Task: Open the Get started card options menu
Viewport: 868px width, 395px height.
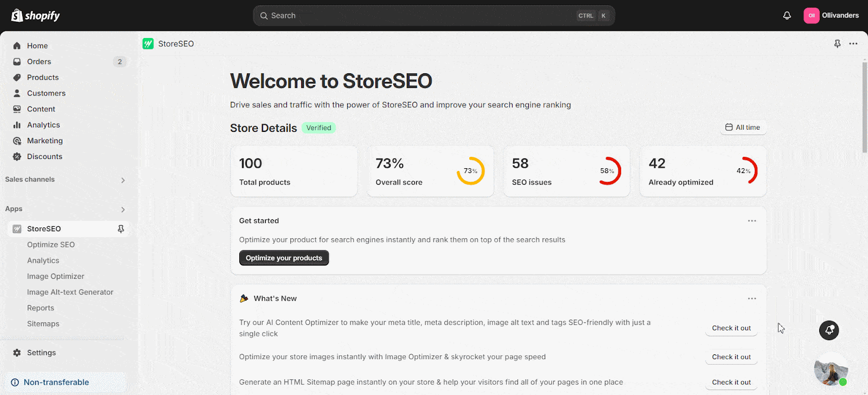Action: [x=752, y=221]
